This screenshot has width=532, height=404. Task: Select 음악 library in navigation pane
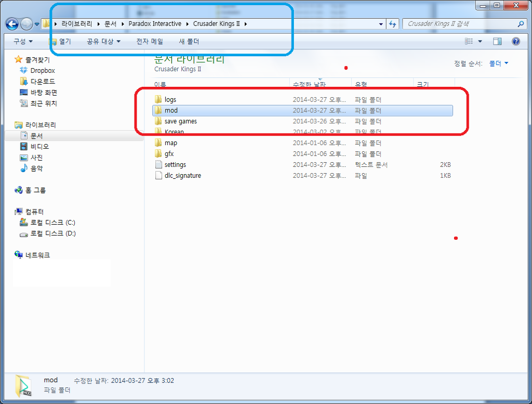coord(37,168)
